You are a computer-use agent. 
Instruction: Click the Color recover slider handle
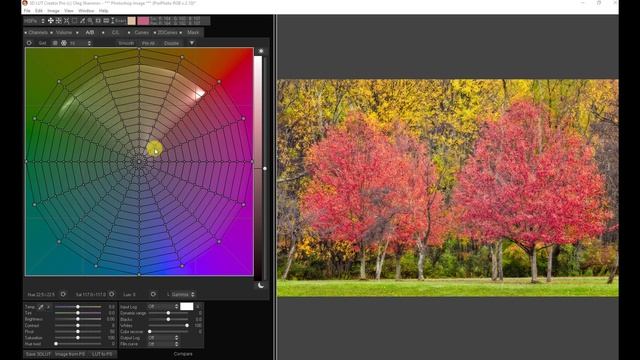click(x=150, y=332)
